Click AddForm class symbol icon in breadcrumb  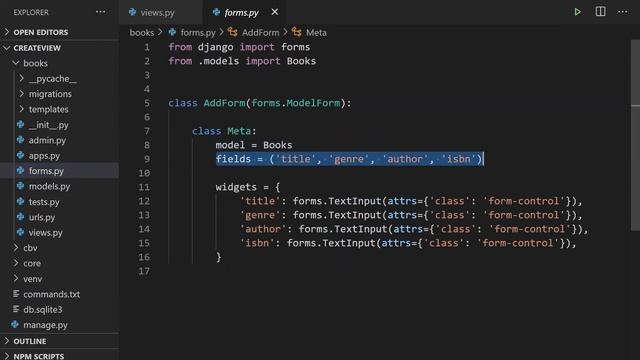tap(233, 32)
